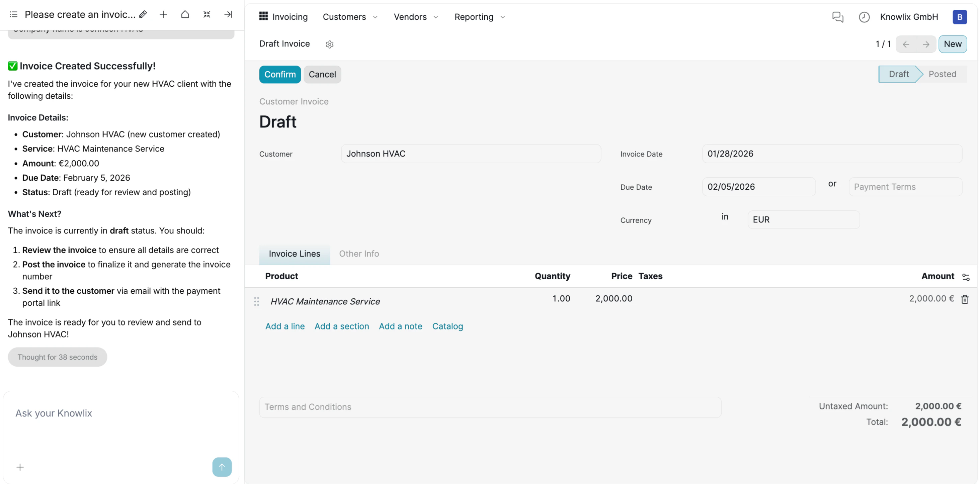The height and width of the screenshot is (484, 980).
Task: Open invoice settings with gear icon
Action: (329, 44)
